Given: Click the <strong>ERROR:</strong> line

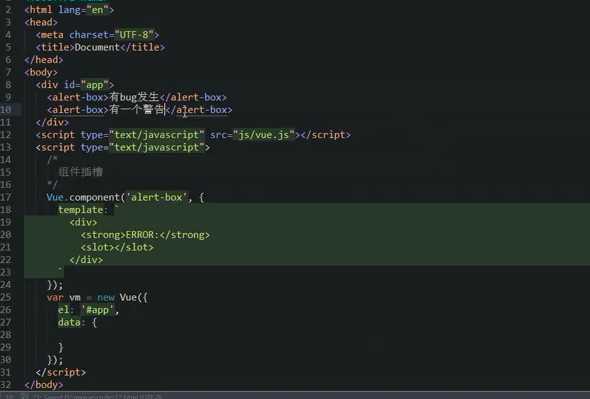Looking at the screenshot, I should tap(145, 235).
